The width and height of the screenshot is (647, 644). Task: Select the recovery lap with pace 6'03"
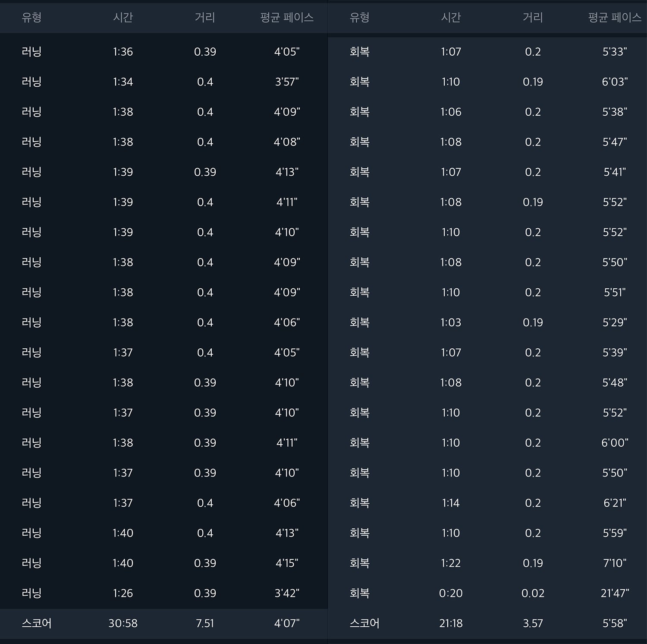[487, 82]
